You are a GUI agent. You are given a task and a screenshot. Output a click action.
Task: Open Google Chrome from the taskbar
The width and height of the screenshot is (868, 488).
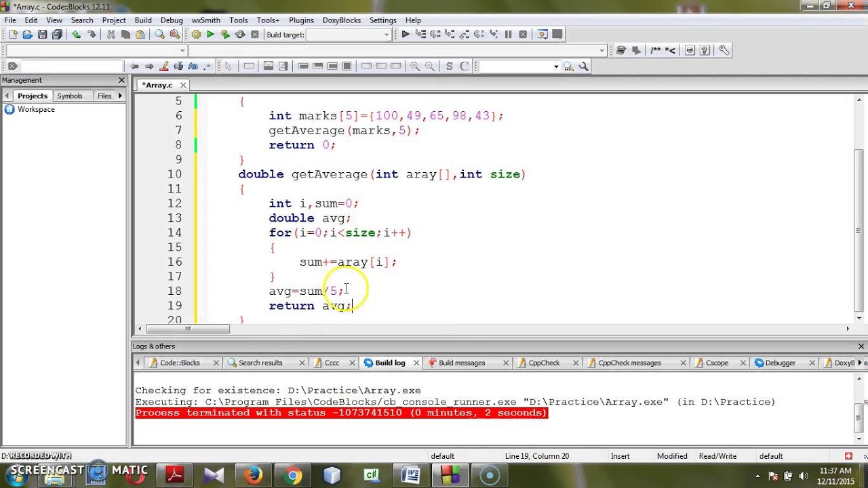[292, 475]
